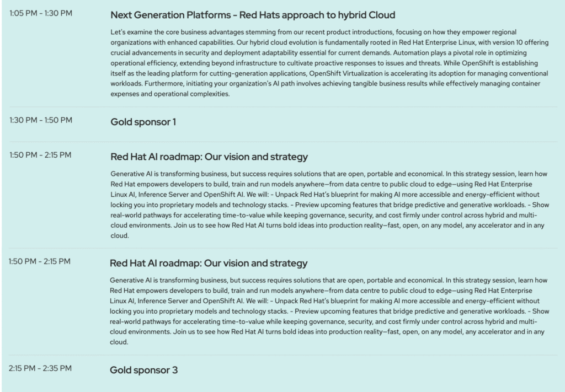The height and width of the screenshot is (392, 565).
Task: Open the first Red Hat AI roadmap title
Action: coord(209,157)
